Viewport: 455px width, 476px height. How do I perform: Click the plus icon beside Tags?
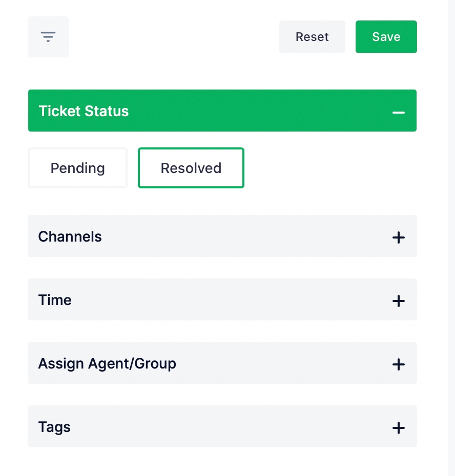[398, 427]
